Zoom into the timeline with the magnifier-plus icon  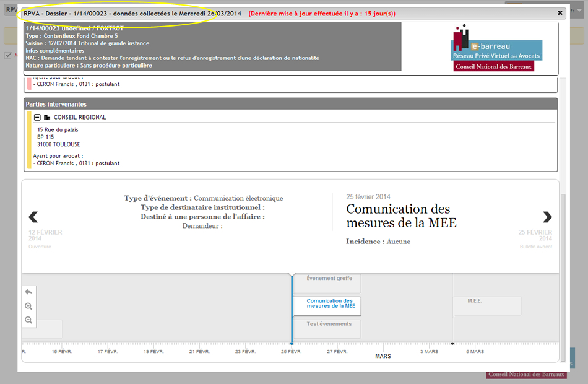coord(28,306)
